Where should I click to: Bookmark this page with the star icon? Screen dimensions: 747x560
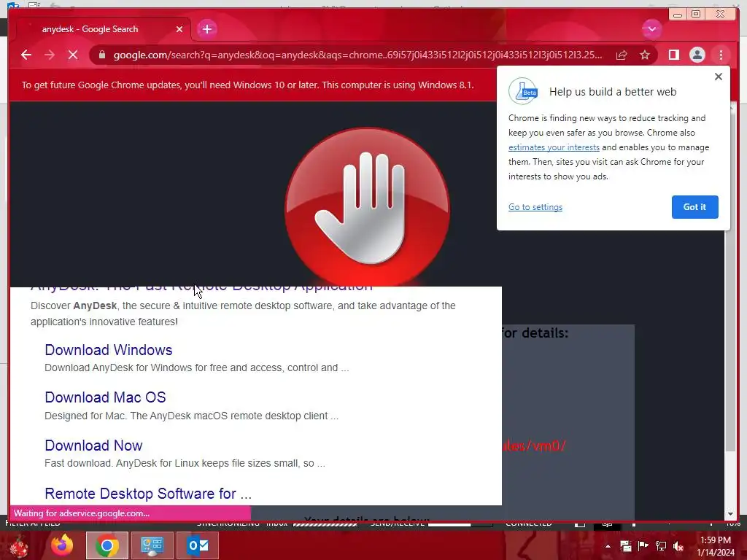645,55
